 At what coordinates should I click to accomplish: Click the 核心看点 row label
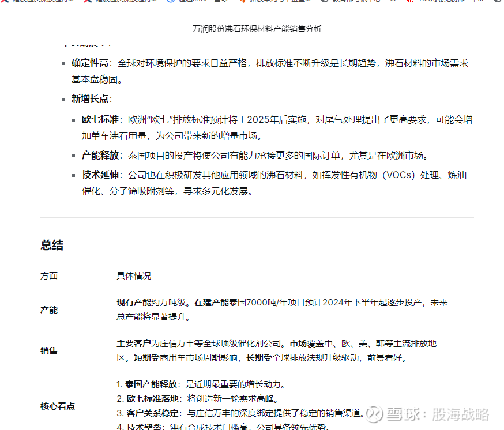[x=58, y=406]
